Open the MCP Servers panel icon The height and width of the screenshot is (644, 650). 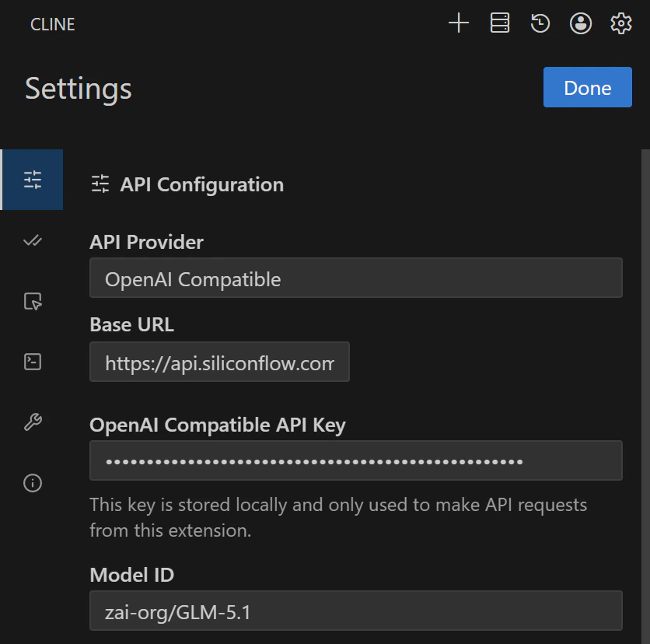(x=500, y=23)
